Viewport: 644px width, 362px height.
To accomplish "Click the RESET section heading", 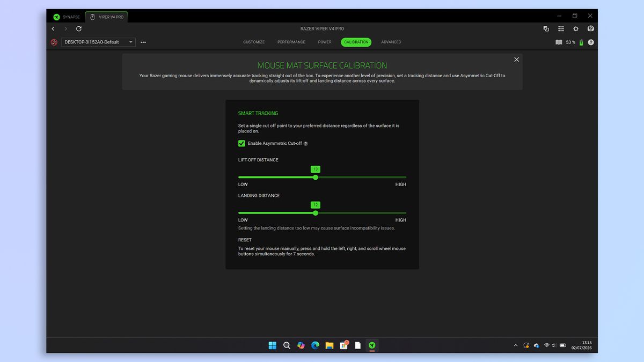I will click(x=245, y=240).
